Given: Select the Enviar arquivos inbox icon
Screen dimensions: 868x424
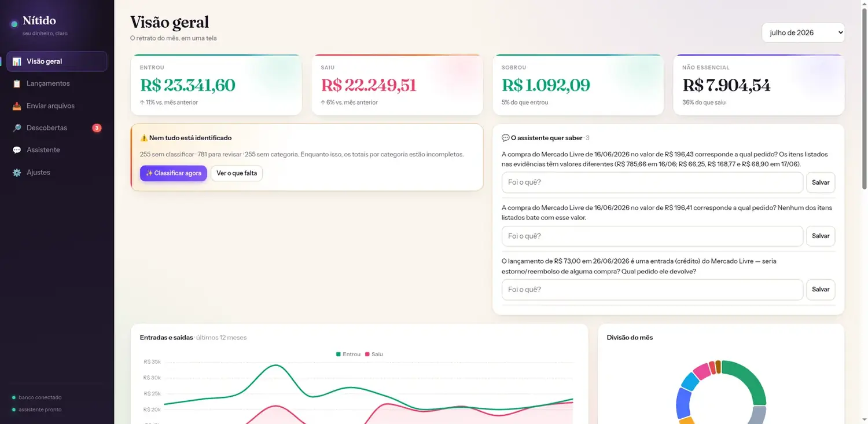Looking at the screenshot, I should tap(17, 106).
